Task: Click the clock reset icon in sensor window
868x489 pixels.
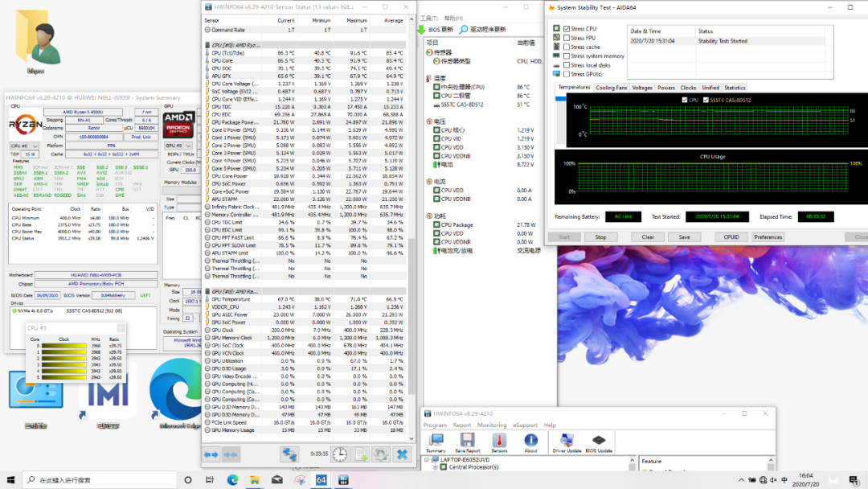Action: click(x=340, y=454)
